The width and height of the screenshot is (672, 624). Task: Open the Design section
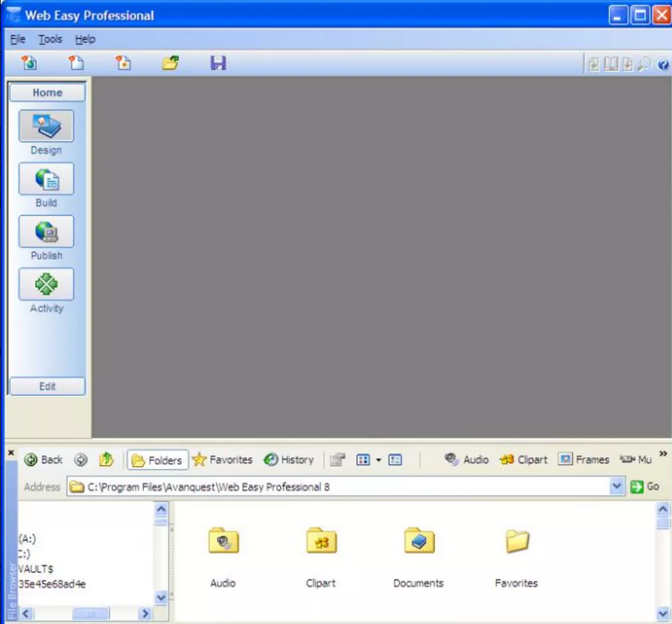[46, 126]
